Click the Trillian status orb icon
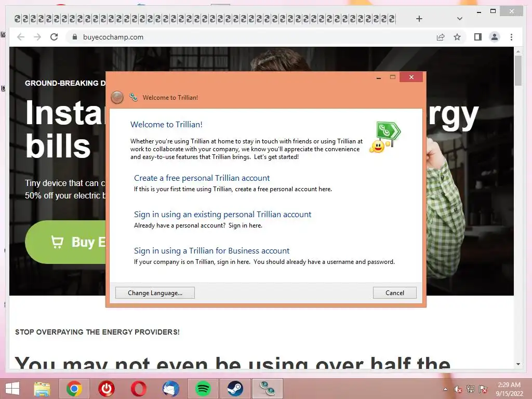The height and width of the screenshot is (399, 532). tap(117, 97)
